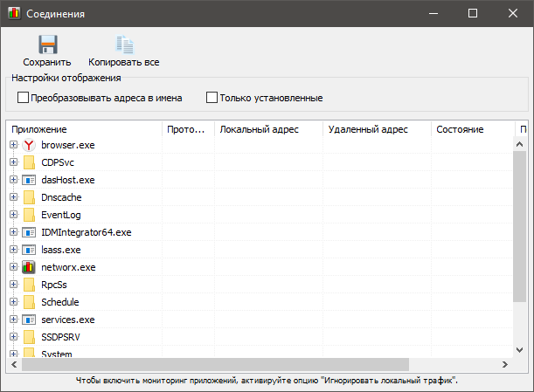
Task: Enable Преобразовывать адреса в имена checkbox
Action: (x=23, y=98)
